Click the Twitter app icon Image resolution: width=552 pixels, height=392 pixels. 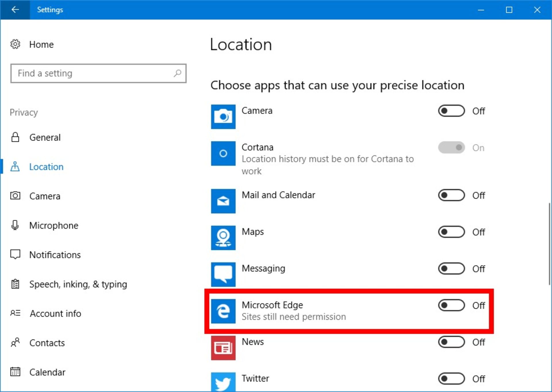[223, 382]
